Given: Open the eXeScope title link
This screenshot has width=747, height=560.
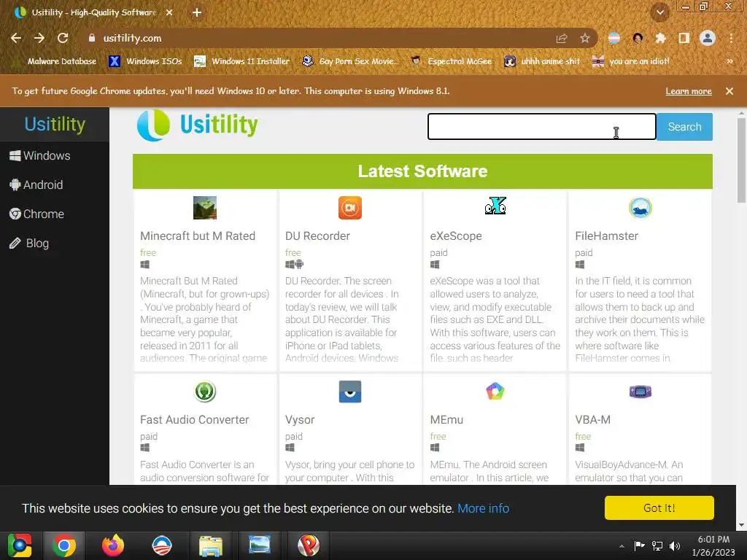Looking at the screenshot, I should (x=456, y=236).
